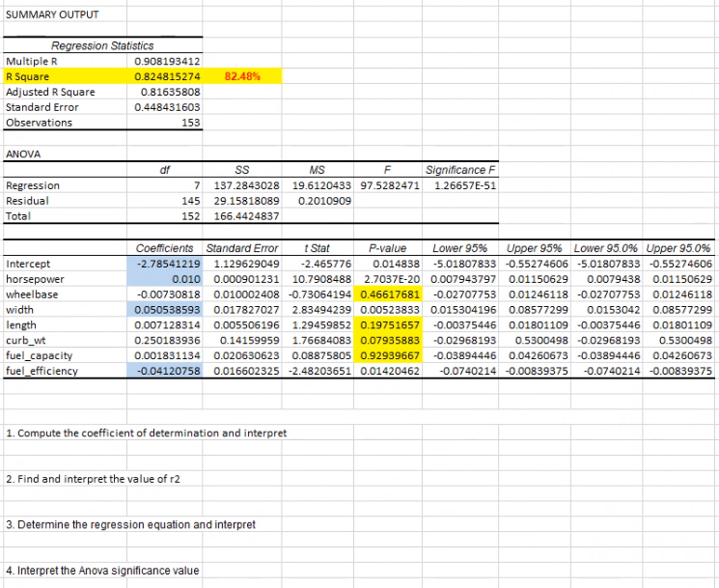Viewport: 719px width, 588px height.
Task: Click horsepower P-value 2.7037E-20
Action: [392, 279]
